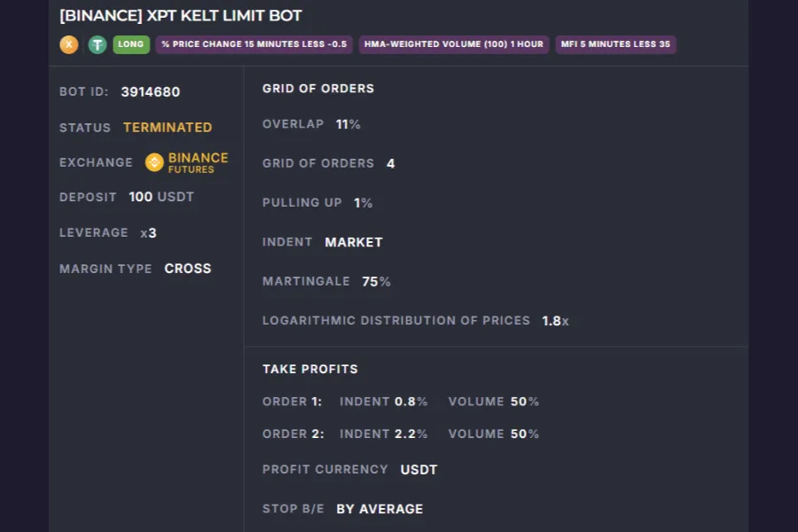Open the Indent MARKET selector
This screenshot has height=532, width=798.
coord(353,241)
